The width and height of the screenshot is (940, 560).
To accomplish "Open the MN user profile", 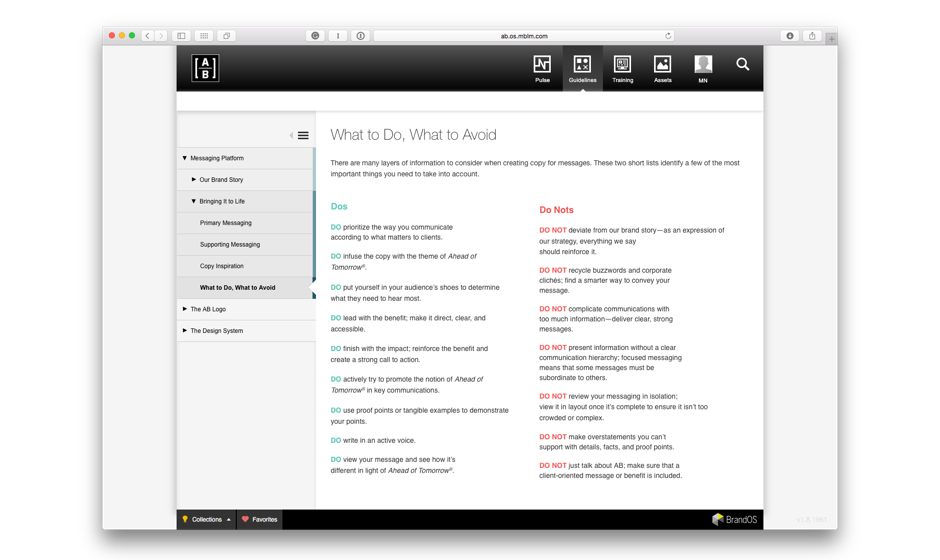I will coord(703,69).
